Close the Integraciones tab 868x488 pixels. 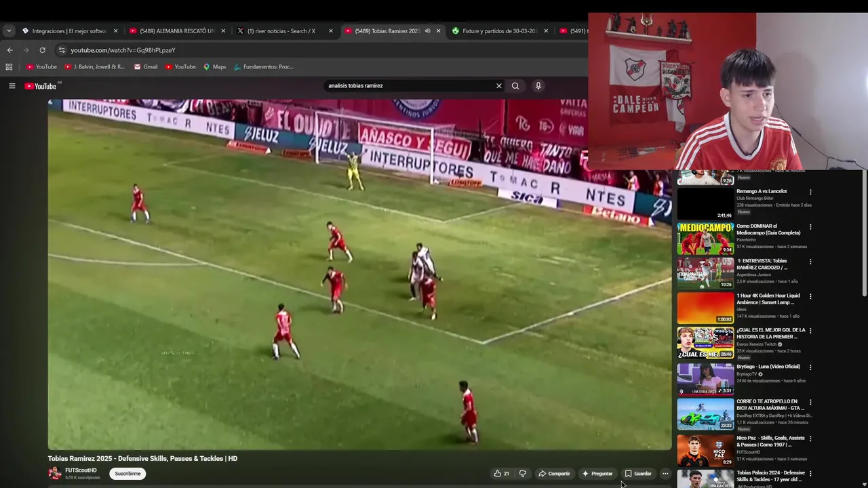click(x=115, y=30)
